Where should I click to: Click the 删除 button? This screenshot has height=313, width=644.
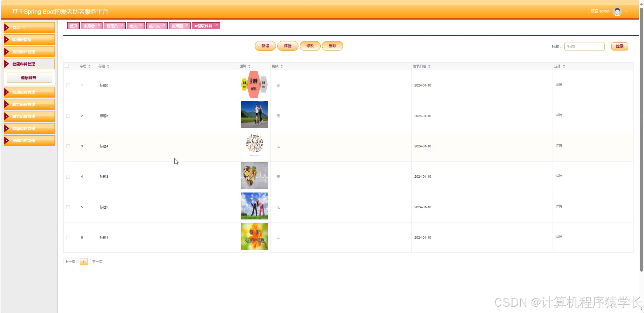[x=332, y=46]
